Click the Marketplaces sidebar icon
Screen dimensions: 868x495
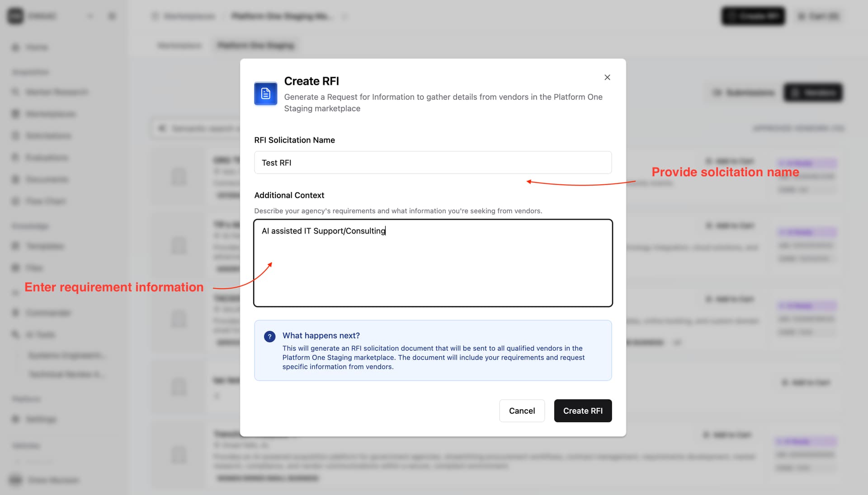coord(15,114)
